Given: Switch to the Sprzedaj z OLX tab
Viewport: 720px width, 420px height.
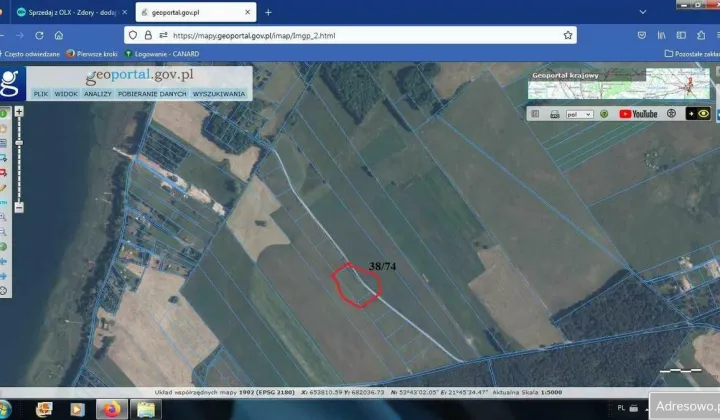Looking at the screenshot, I should [69, 12].
